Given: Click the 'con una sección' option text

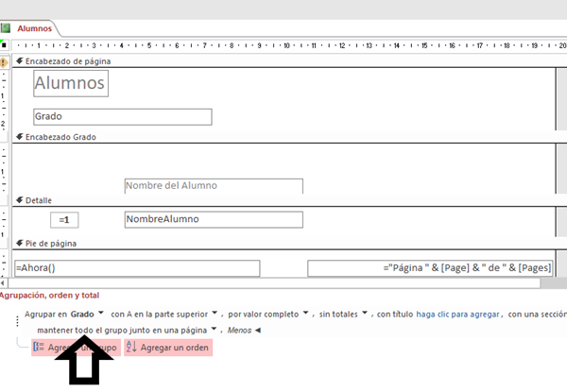Looking at the screenshot, I should click(538, 315).
